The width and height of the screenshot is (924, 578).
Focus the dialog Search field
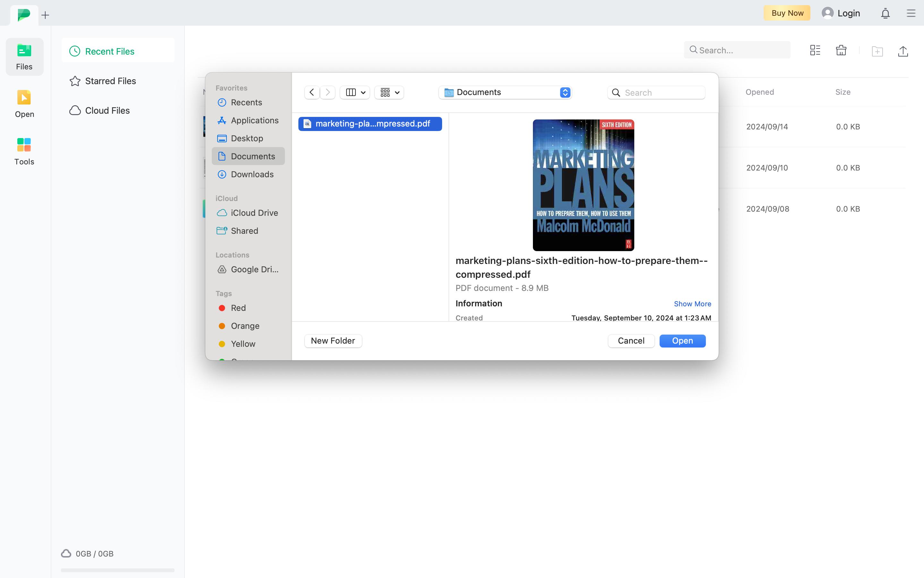click(x=656, y=92)
